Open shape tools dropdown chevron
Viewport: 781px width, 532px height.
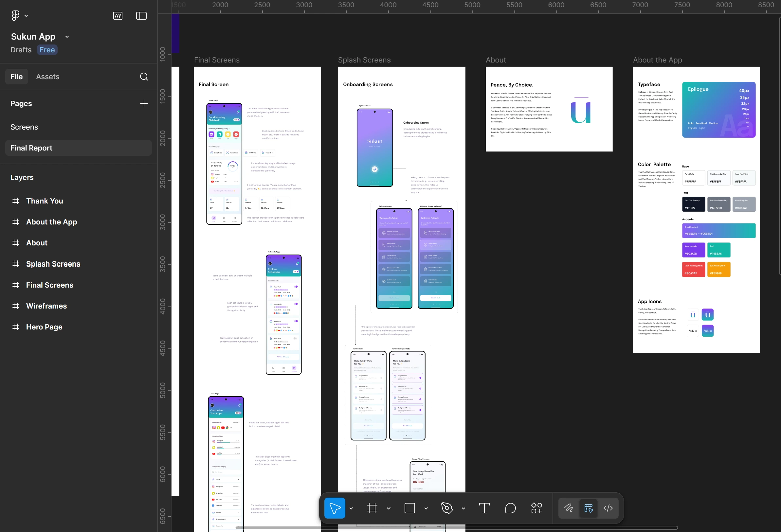tap(426, 508)
